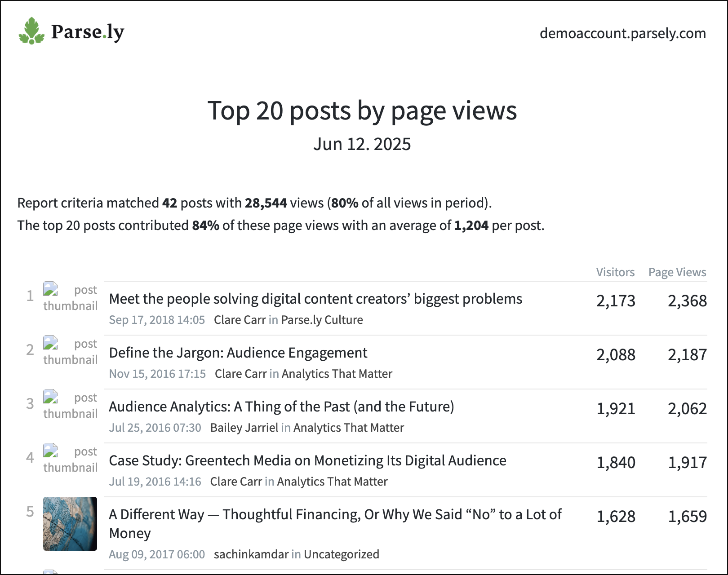Click the visitors value 1,840
Screen dimensions: 728x575
tap(616, 463)
